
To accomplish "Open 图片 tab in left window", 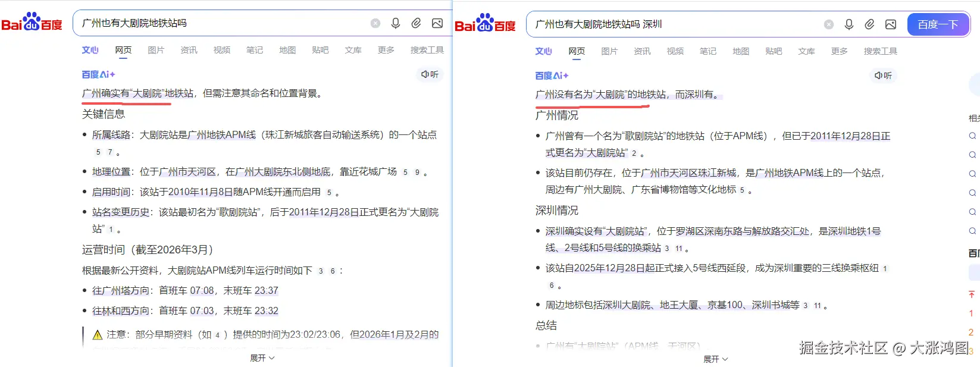I will point(156,50).
